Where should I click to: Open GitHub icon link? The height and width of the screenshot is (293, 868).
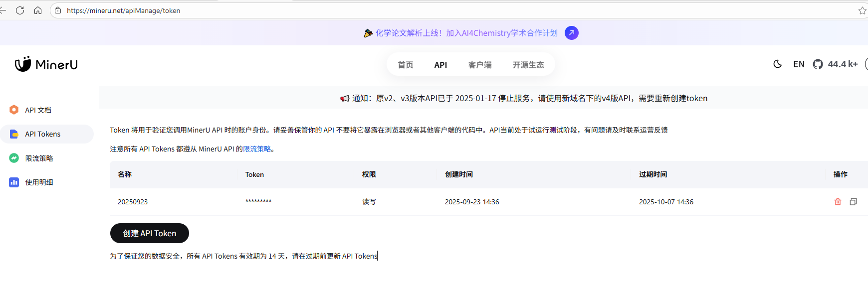click(x=818, y=64)
